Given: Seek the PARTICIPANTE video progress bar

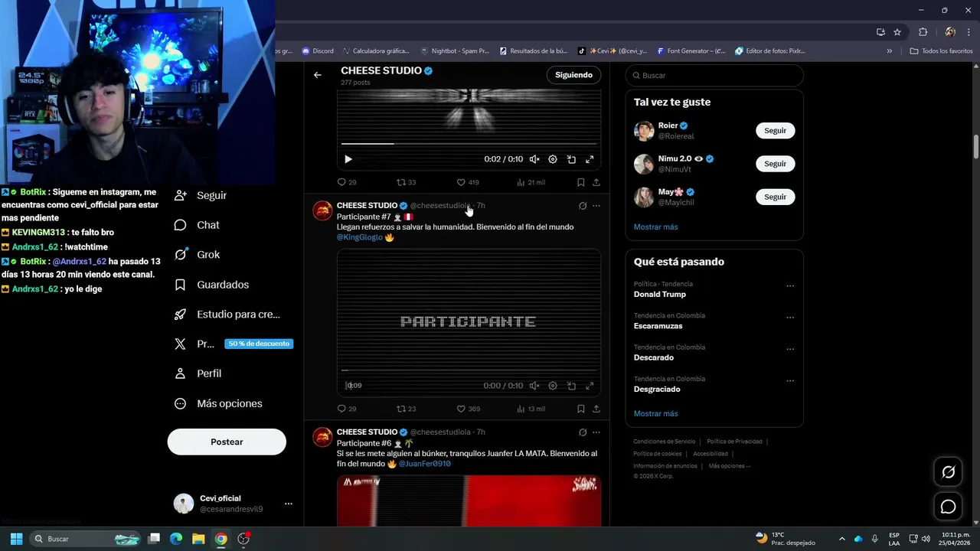Looking at the screenshot, I should 469,370.
